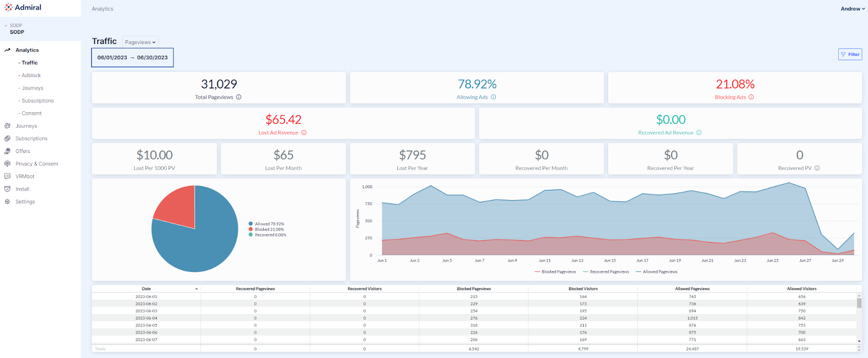Sort table by Blocked Pageviews column

[474, 289]
